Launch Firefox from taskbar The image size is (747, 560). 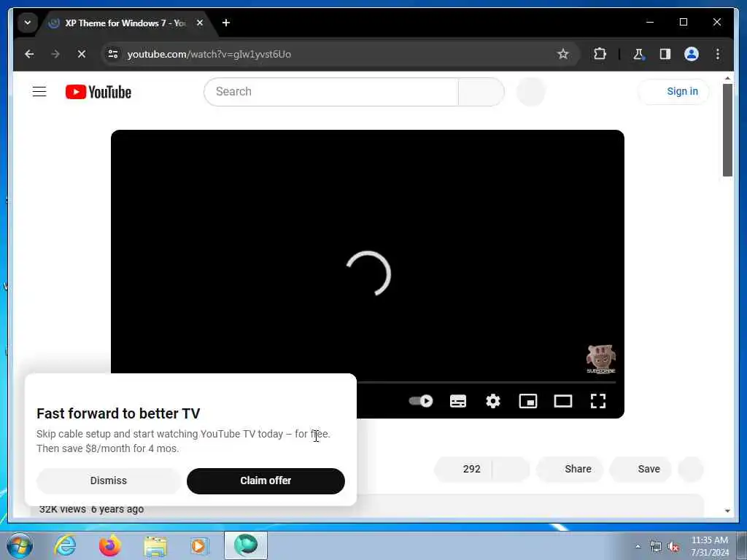pyautogui.click(x=109, y=545)
